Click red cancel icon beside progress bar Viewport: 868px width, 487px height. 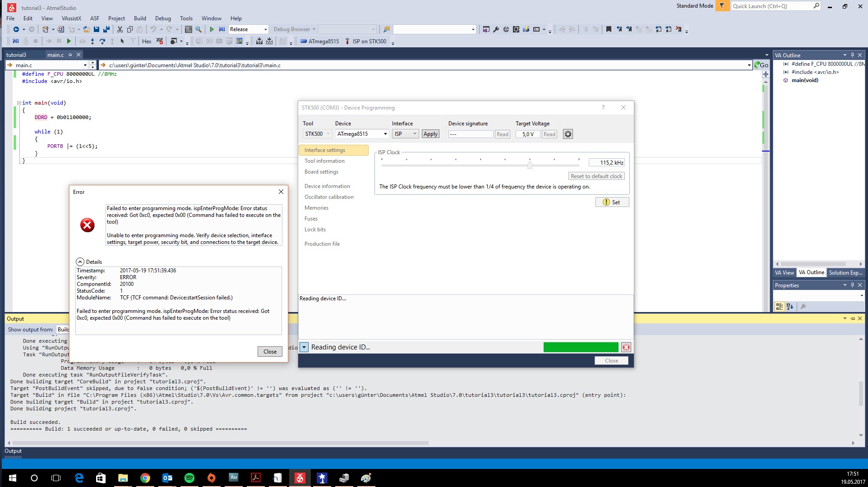[626, 347]
